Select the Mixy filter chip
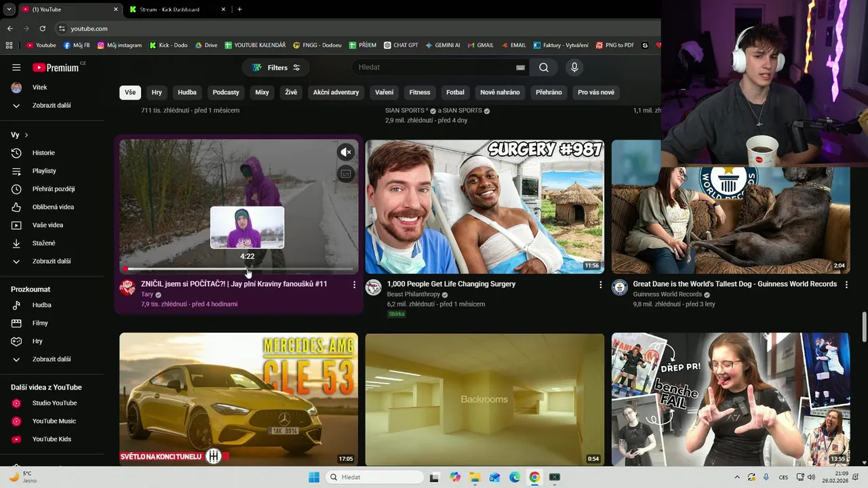 (x=262, y=92)
